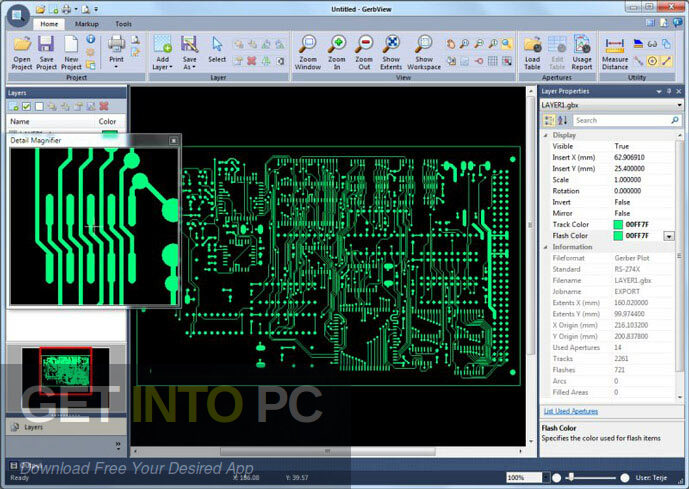Click the Flash Color swatch
The height and width of the screenshot is (489, 689).
(618, 236)
